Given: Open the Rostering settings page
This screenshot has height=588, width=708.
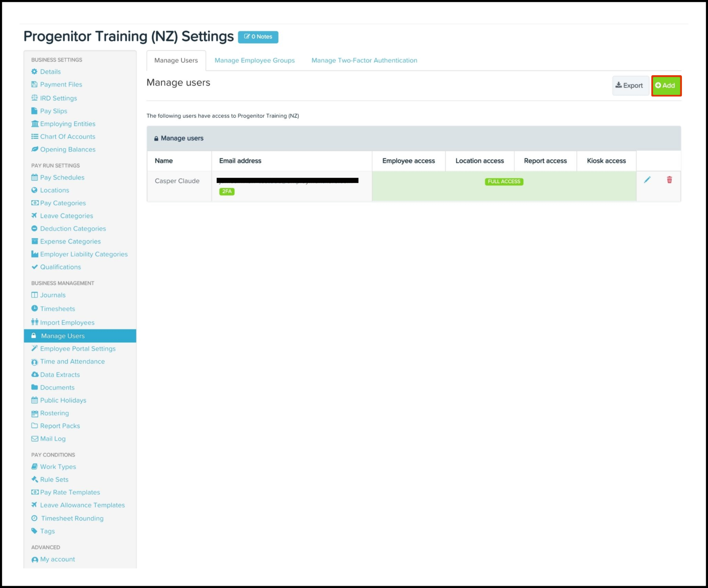Looking at the screenshot, I should pos(55,413).
